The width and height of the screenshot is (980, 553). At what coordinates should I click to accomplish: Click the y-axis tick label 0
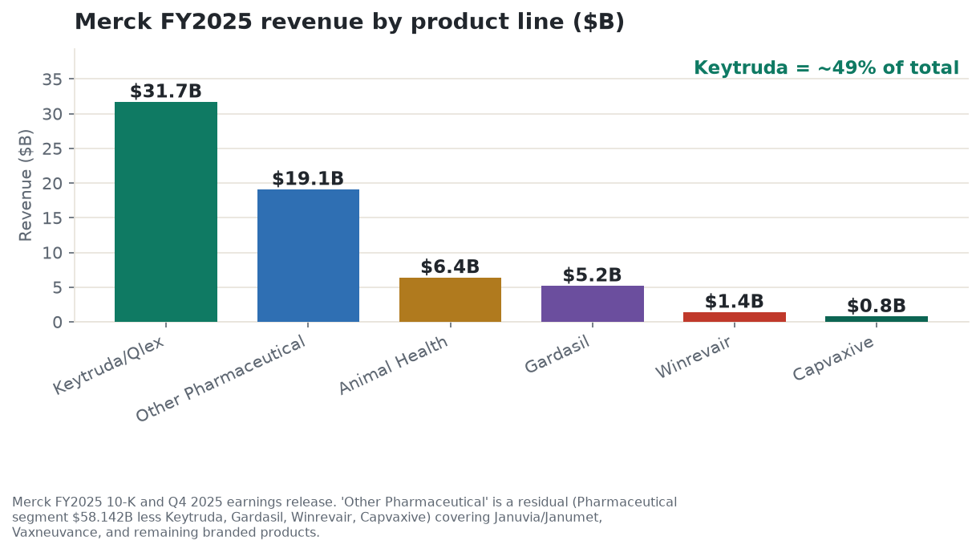[x=59, y=322]
